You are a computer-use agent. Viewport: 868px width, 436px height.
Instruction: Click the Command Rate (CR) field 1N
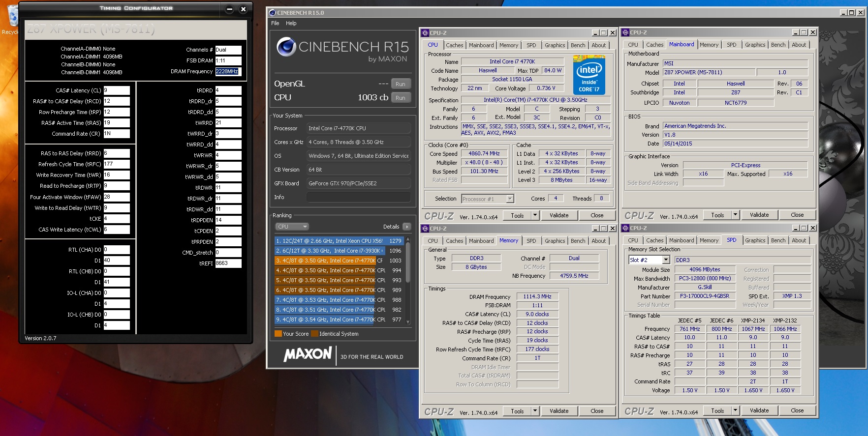click(117, 134)
